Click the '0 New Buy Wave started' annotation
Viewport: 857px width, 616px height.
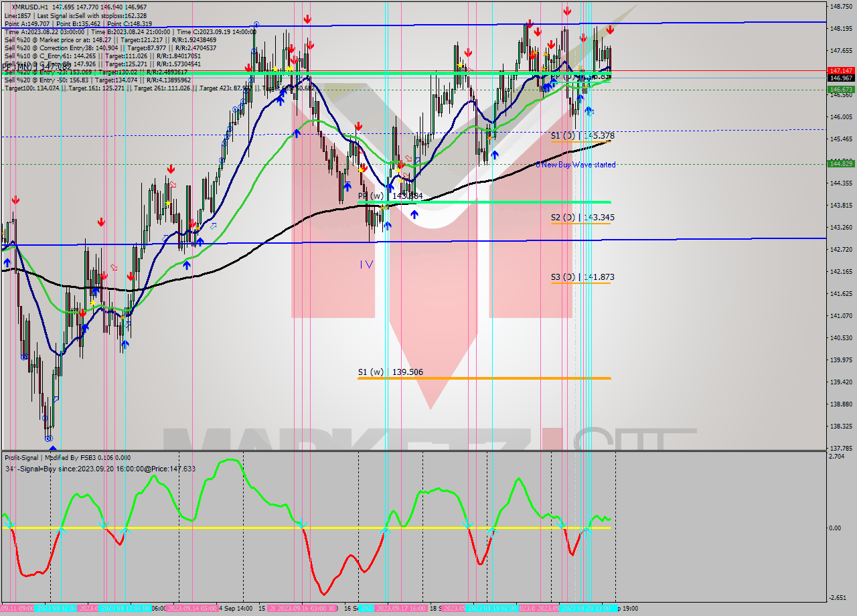click(x=576, y=165)
